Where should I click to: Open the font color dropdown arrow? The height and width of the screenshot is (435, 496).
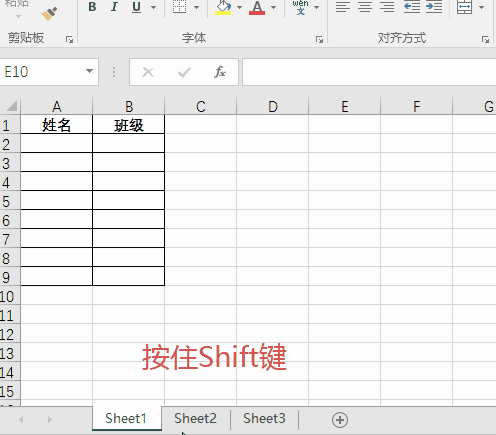[x=273, y=7]
